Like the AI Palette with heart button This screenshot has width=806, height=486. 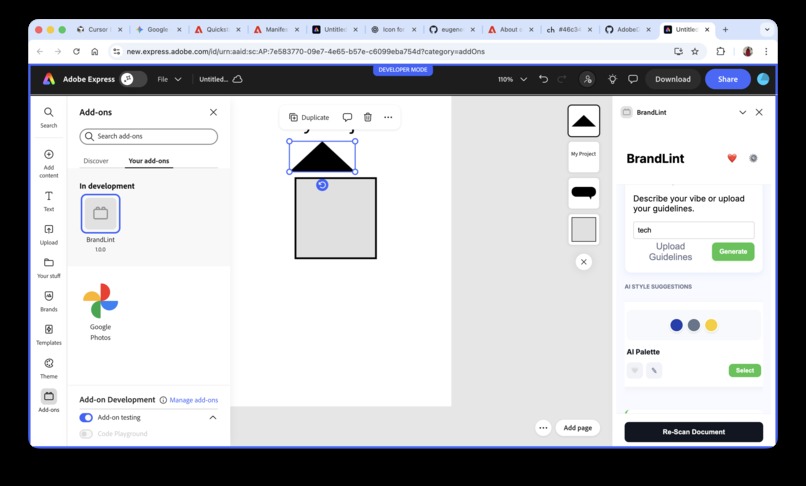point(635,370)
